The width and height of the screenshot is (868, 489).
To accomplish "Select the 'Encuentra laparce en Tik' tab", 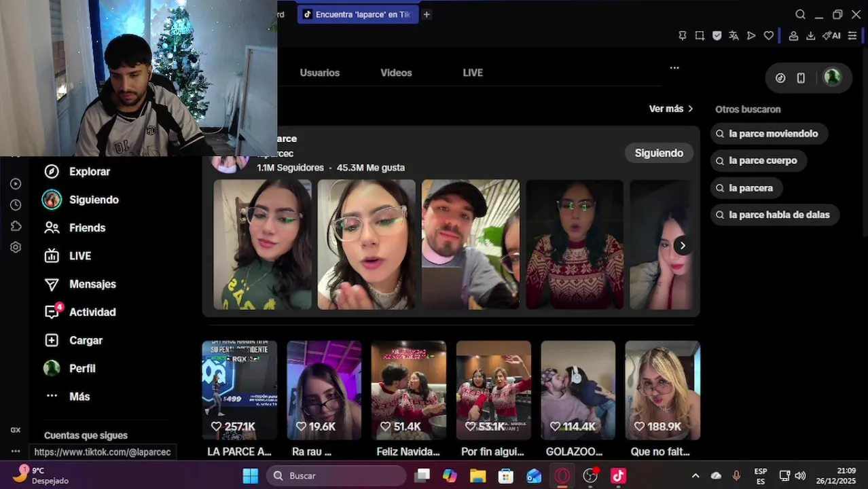I will 357,14.
